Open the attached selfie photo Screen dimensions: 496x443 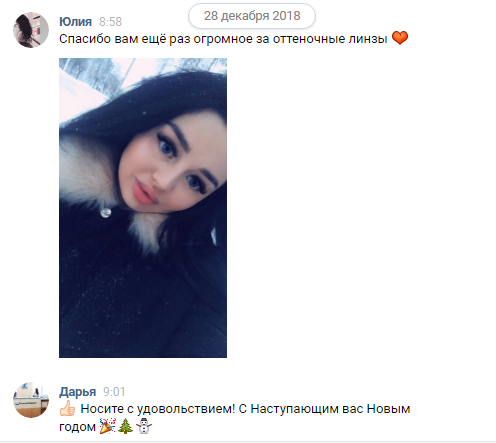[143, 208]
